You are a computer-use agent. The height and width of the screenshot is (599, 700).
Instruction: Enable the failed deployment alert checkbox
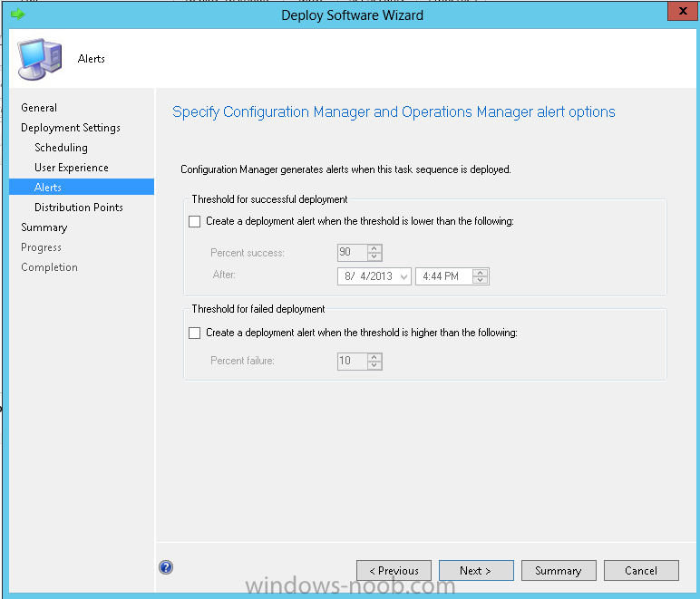[194, 333]
